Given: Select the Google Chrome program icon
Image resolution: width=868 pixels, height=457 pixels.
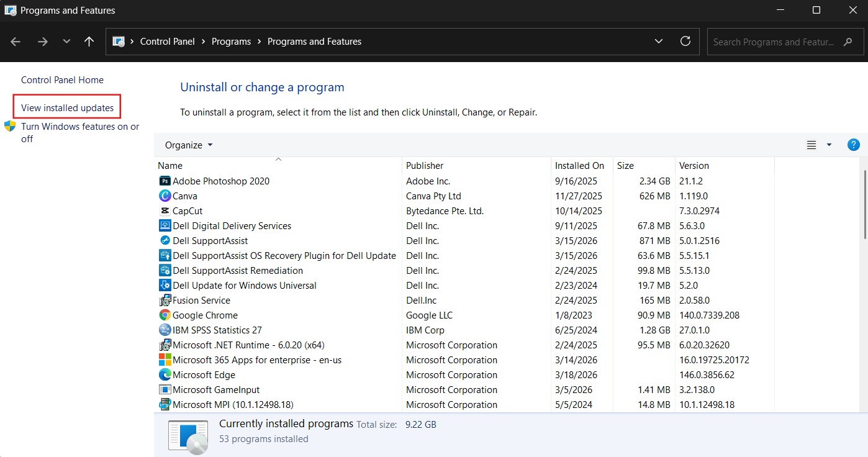Looking at the screenshot, I should pyautogui.click(x=165, y=315).
